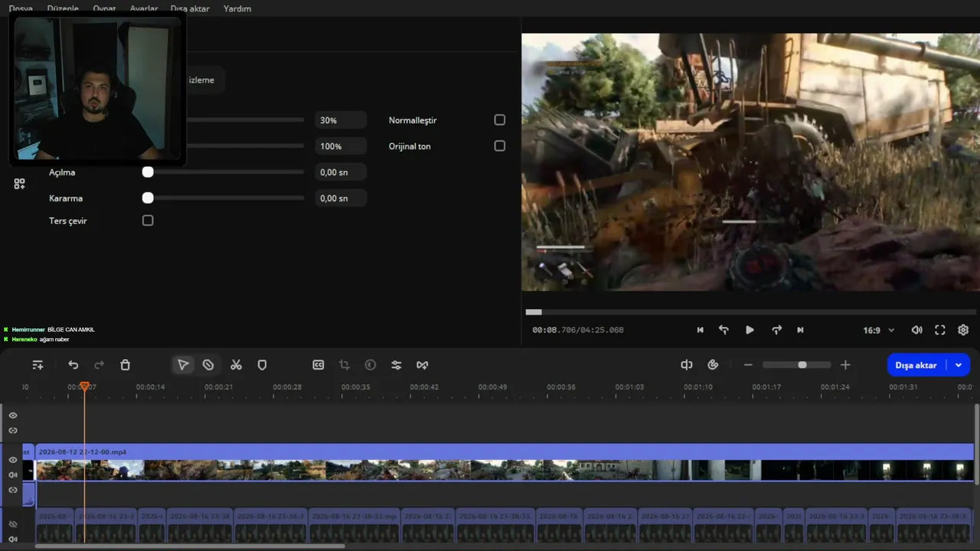Screen dimensions: 980x551
Task: Select the 2026-08-12 22-12-00.mp4 clip
Action: pos(505,462)
